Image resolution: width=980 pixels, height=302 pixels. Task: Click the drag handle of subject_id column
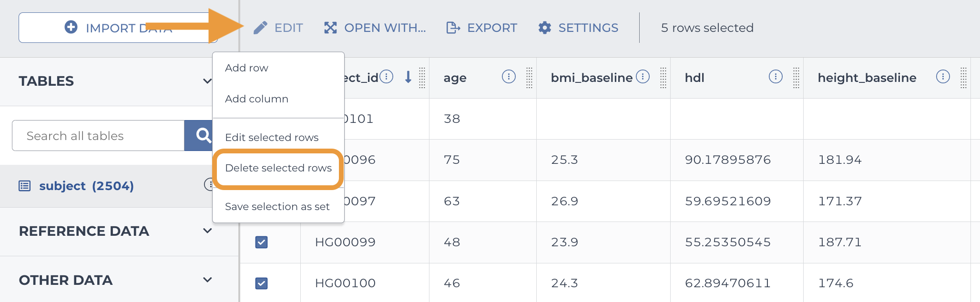pyautogui.click(x=422, y=78)
